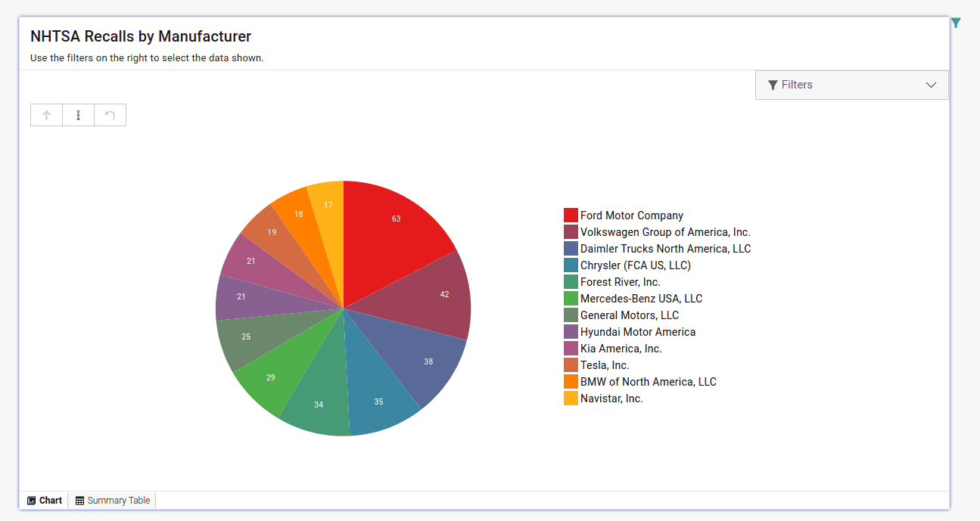Screen dimensions: 980x521
Task: Click the Kia America, Inc. legend swatch
Action: pos(571,349)
